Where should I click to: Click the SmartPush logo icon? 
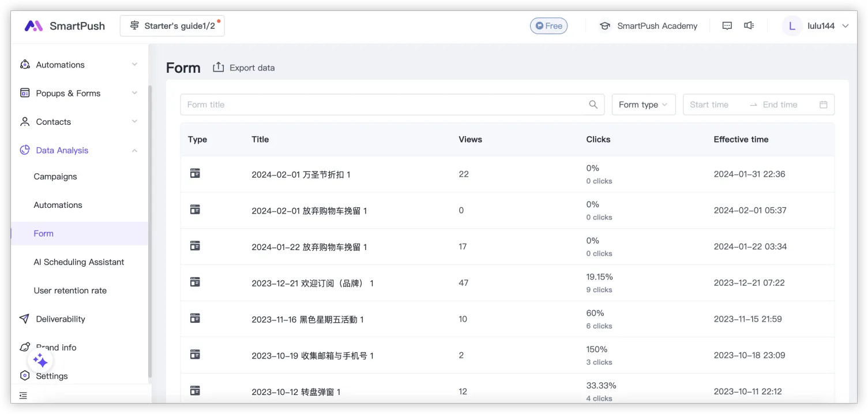[33, 26]
